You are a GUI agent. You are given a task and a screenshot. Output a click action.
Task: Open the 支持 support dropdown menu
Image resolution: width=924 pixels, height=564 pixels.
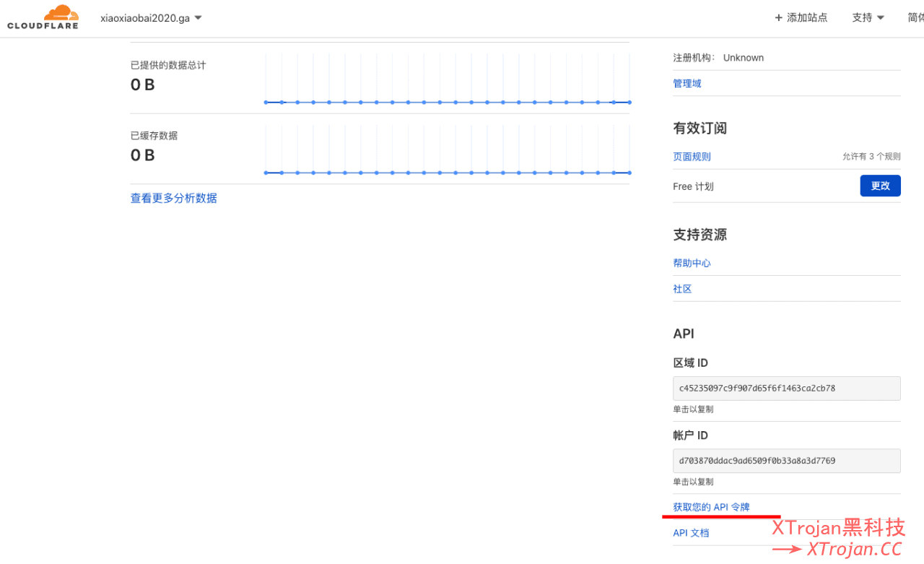[868, 18]
